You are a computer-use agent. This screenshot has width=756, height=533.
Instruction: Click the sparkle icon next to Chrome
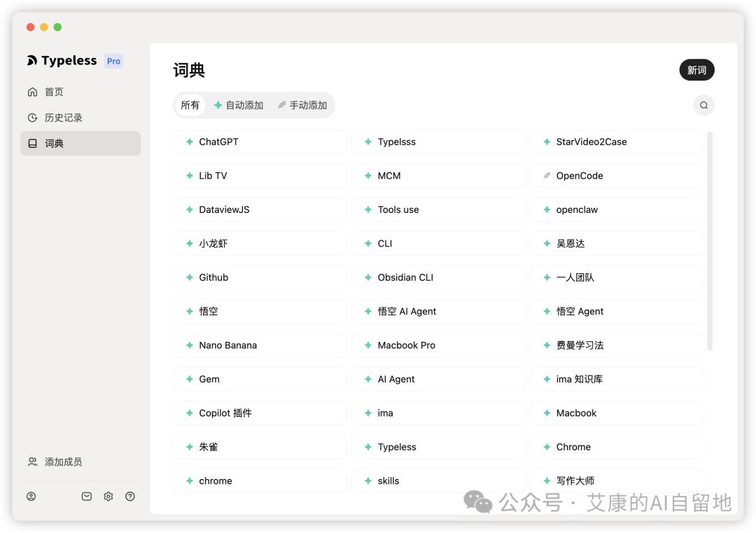coord(547,447)
